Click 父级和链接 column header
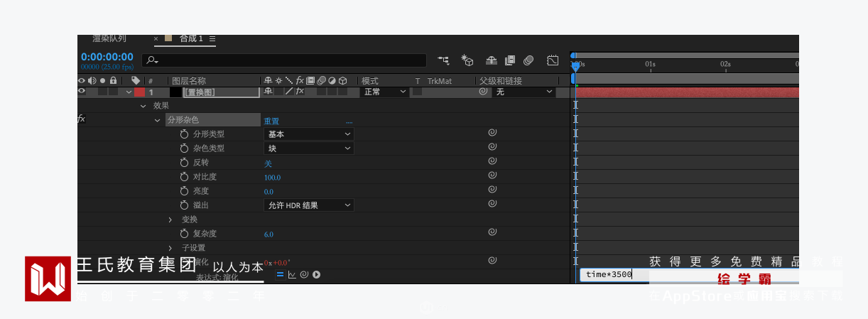The width and height of the screenshot is (868, 319). 501,81
